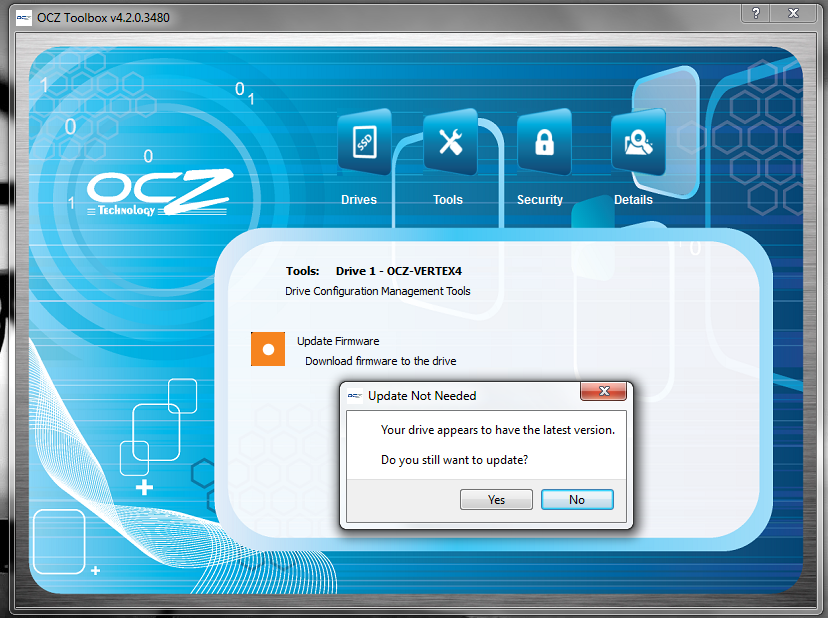The height and width of the screenshot is (618, 828).
Task: Click the 'Tools:' heading label
Action: tap(303, 271)
